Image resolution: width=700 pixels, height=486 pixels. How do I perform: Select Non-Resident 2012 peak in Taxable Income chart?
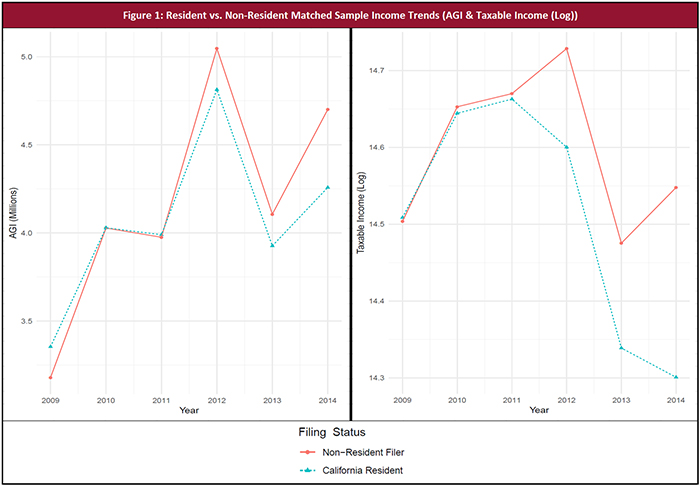pos(567,49)
